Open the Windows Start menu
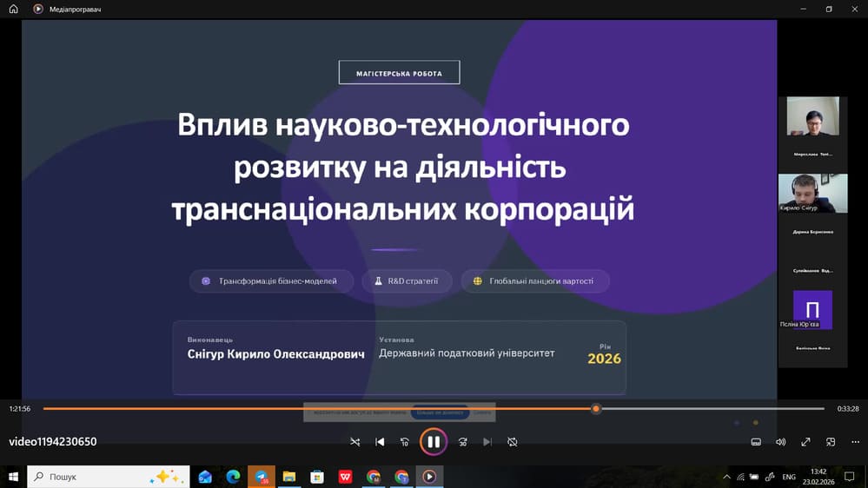The image size is (868, 488). (13, 477)
